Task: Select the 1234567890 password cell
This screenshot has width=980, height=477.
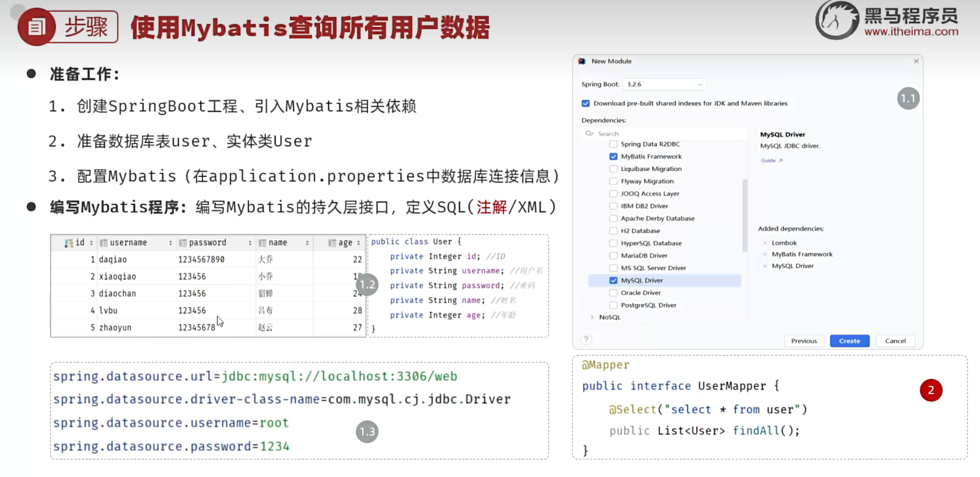Action: 216,260
